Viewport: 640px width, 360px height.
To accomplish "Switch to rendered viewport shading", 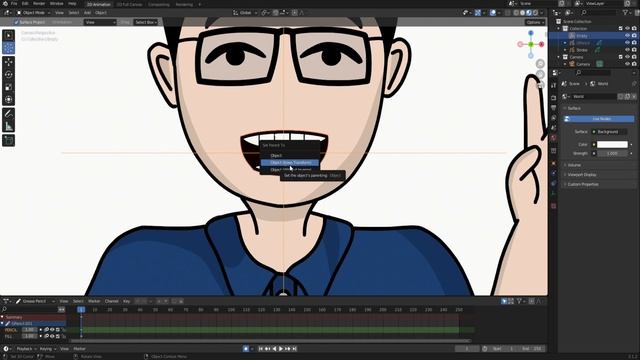I will [535, 13].
